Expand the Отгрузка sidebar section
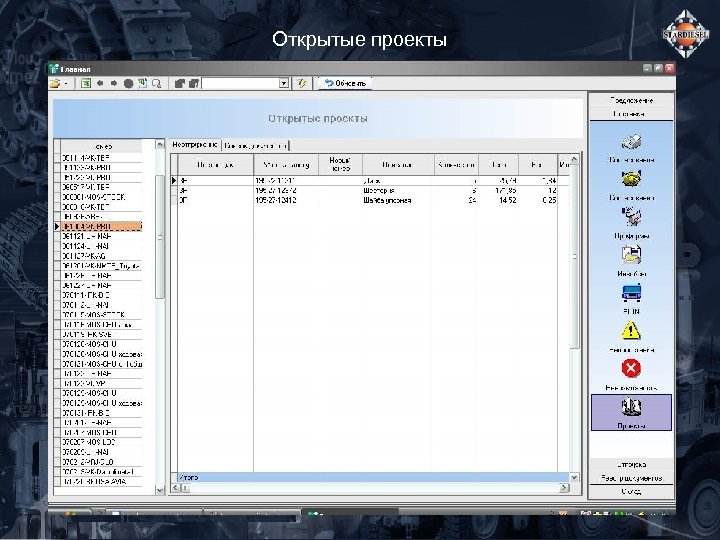 (631, 465)
